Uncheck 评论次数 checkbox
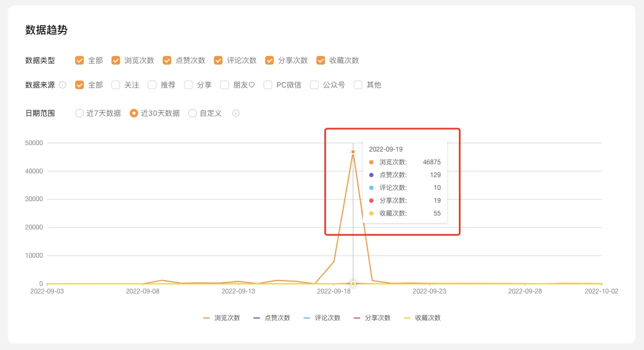Image resolution: width=644 pixels, height=350 pixels. tap(218, 60)
